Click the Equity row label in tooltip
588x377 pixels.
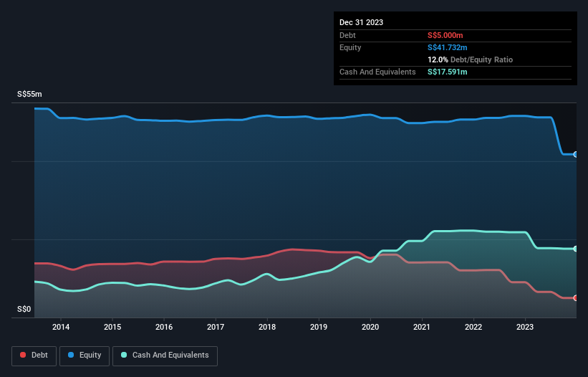point(350,47)
